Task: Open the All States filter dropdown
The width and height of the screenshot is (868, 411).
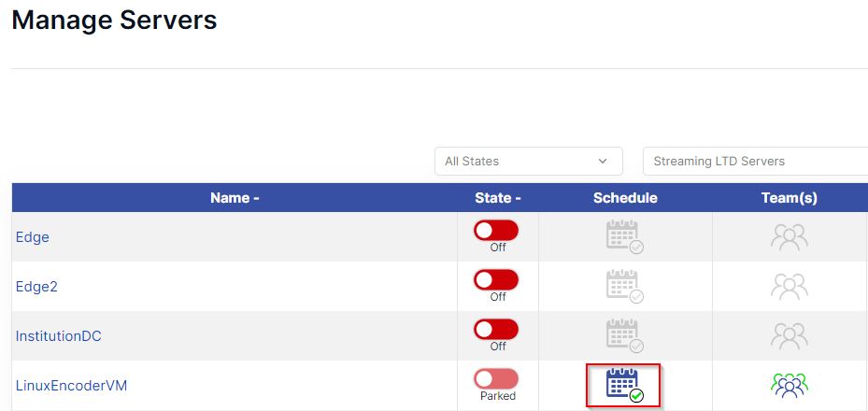Action: 529,161
